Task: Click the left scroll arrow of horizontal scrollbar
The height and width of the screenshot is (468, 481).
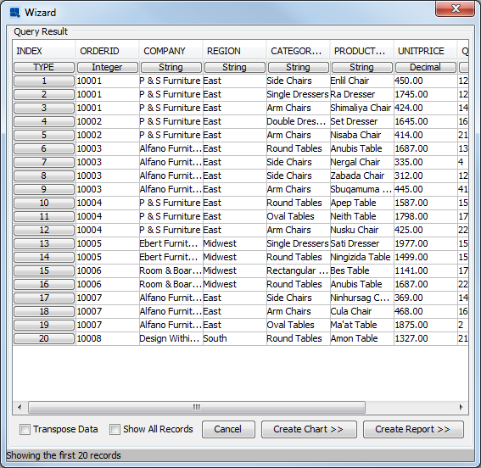Action: click(x=20, y=407)
